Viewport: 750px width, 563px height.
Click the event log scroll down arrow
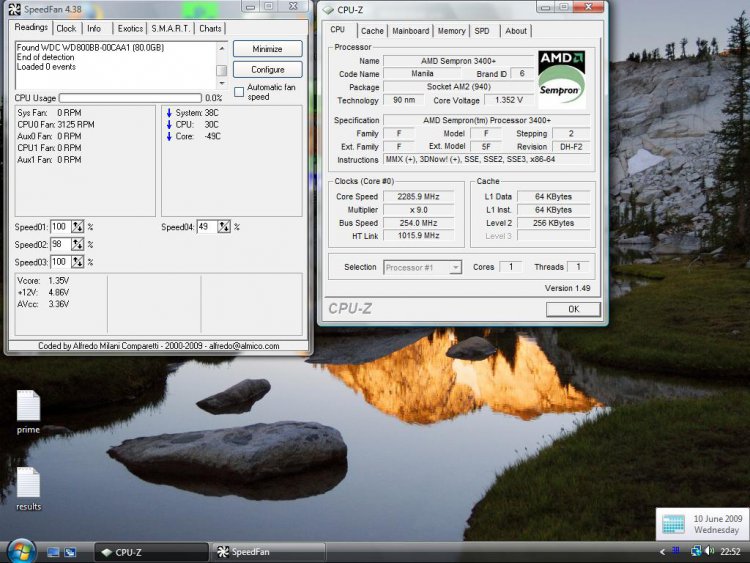click(x=221, y=83)
